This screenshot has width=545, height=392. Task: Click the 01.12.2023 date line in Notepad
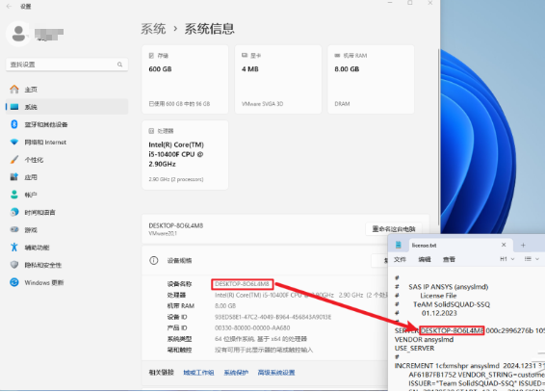pos(439,313)
